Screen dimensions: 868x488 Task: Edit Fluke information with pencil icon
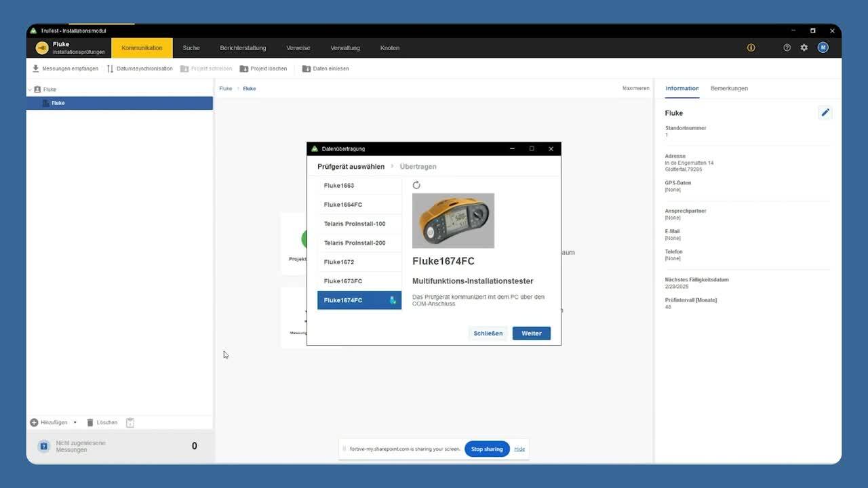click(x=825, y=113)
